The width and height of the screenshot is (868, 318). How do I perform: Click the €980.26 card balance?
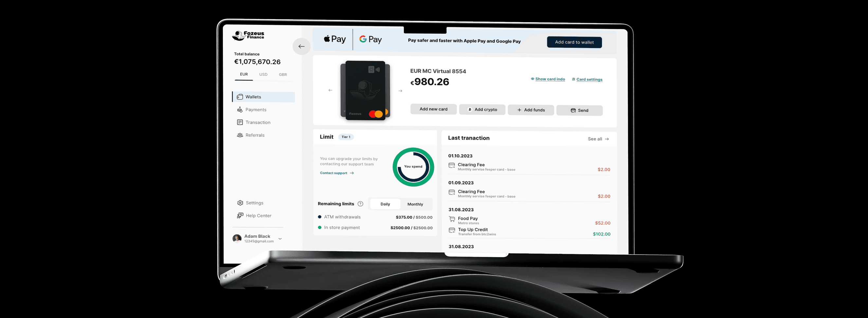pyautogui.click(x=430, y=82)
